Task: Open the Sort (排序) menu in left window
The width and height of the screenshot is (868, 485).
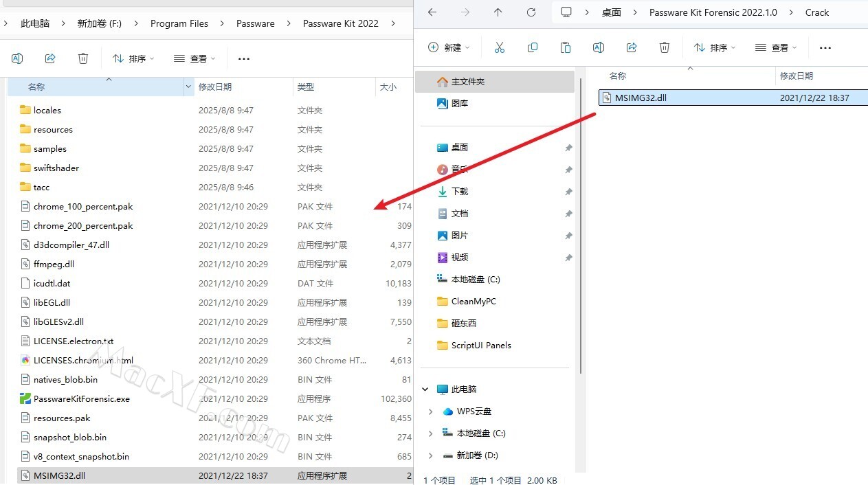Action: point(133,58)
